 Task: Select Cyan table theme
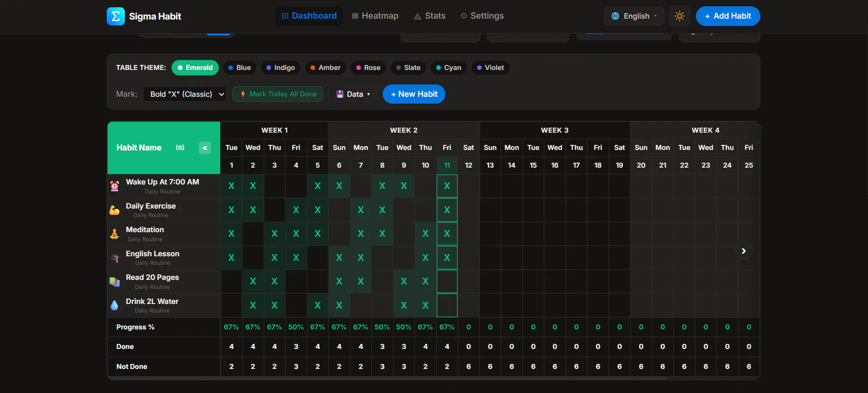(x=449, y=68)
